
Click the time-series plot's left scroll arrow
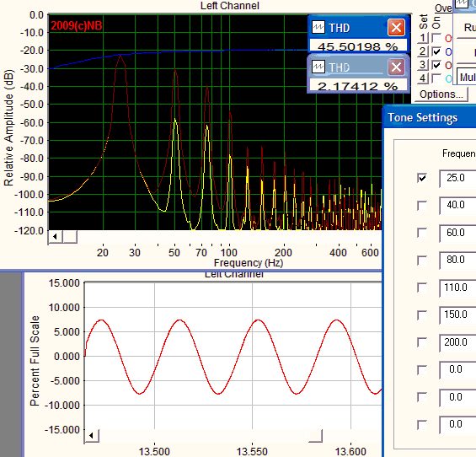tap(91, 436)
